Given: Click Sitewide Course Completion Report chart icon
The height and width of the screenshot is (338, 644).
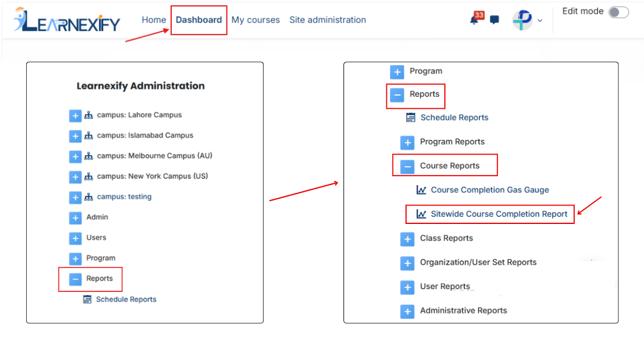Looking at the screenshot, I should pyautogui.click(x=421, y=214).
